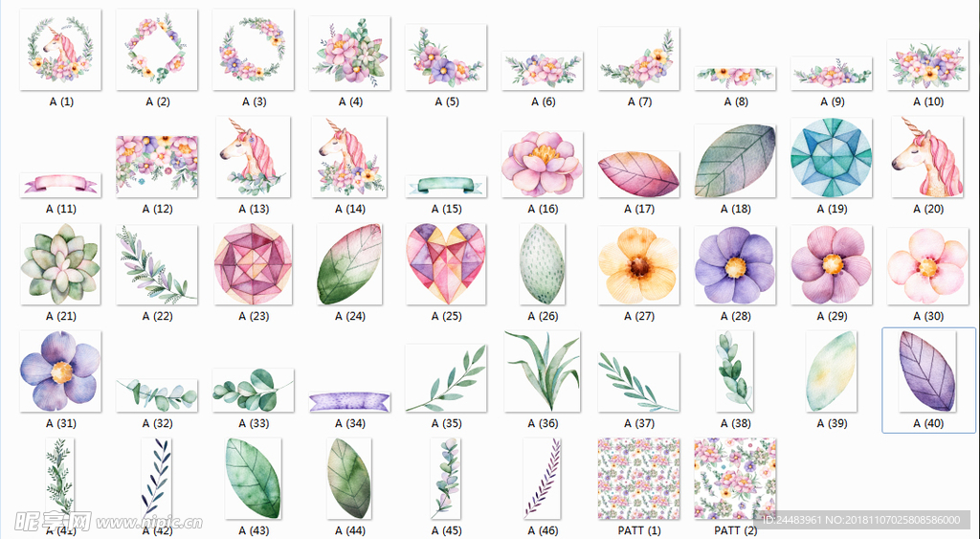Click the yellow flower image A (27)
Screen dimensions: 980x539
tap(638, 266)
